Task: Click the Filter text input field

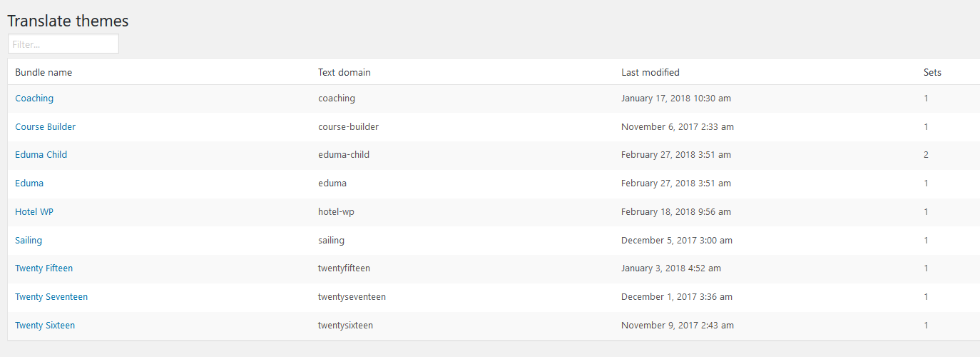Action: click(63, 44)
